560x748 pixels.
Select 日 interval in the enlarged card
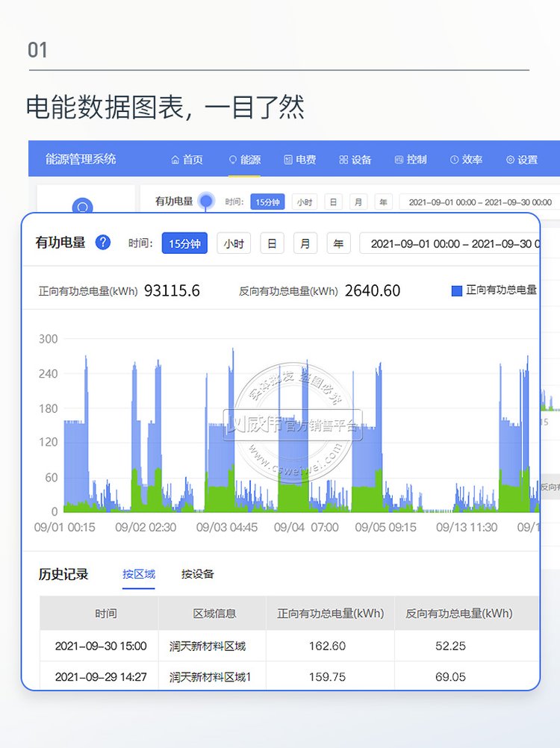(x=272, y=243)
